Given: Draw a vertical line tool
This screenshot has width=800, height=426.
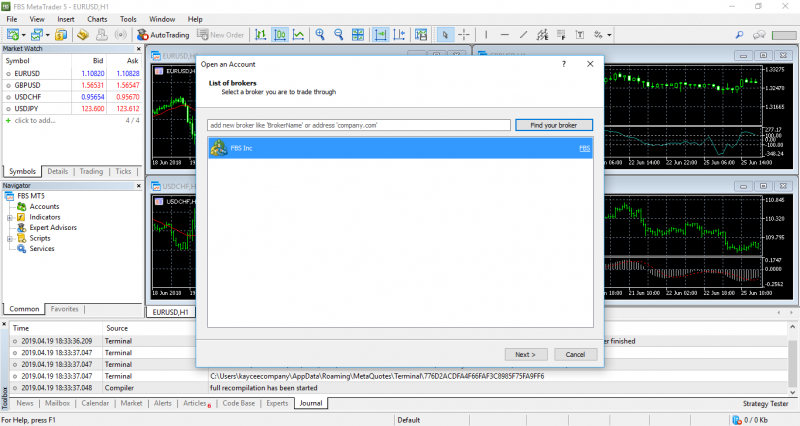Looking at the screenshot, I should pyautogui.click(x=486, y=35).
